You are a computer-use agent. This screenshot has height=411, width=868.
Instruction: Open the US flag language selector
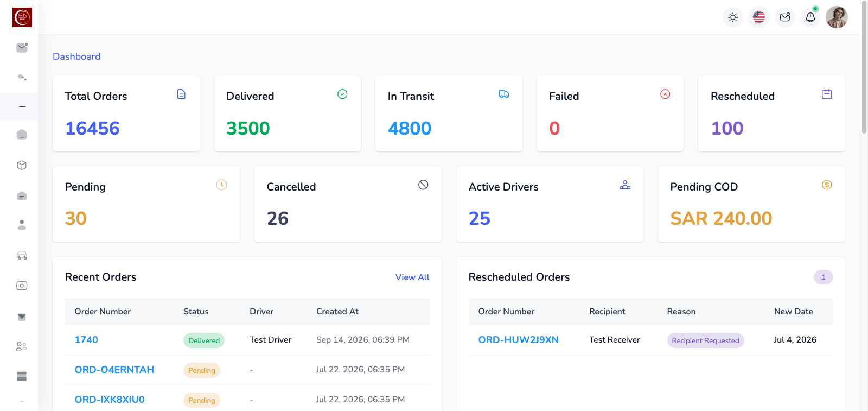pos(759,17)
